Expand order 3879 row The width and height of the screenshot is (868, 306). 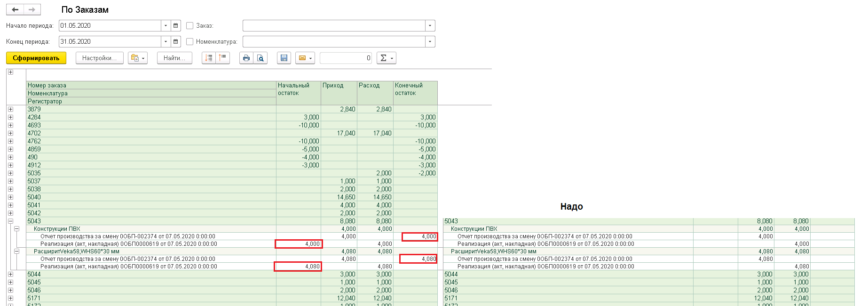10,109
